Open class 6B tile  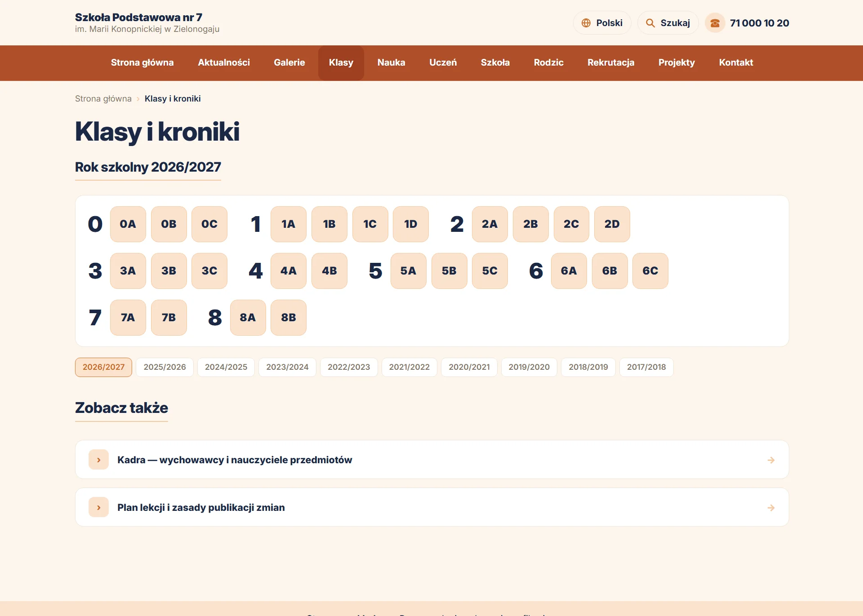pyautogui.click(x=610, y=271)
